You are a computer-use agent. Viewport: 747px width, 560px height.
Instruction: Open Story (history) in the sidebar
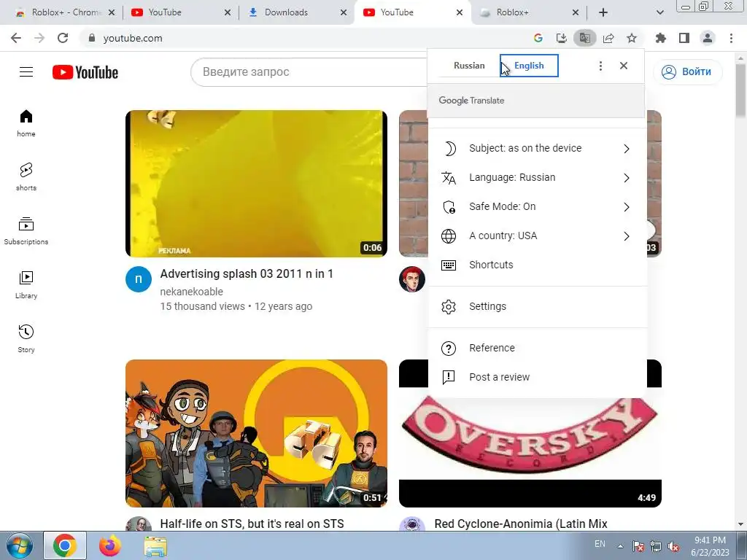click(26, 338)
